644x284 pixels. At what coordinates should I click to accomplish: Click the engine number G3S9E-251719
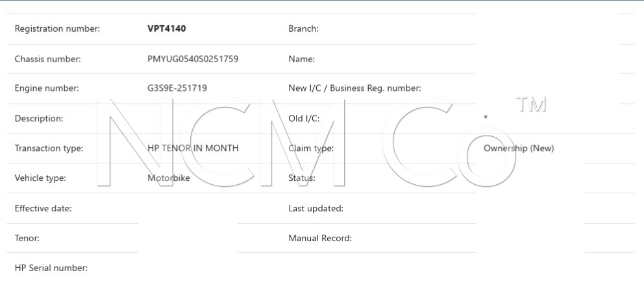pyautogui.click(x=177, y=89)
